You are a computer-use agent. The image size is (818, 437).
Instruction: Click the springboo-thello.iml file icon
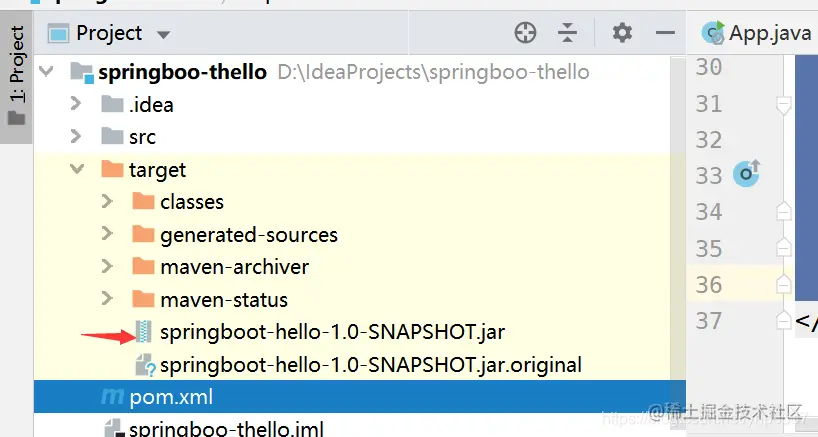113,428
